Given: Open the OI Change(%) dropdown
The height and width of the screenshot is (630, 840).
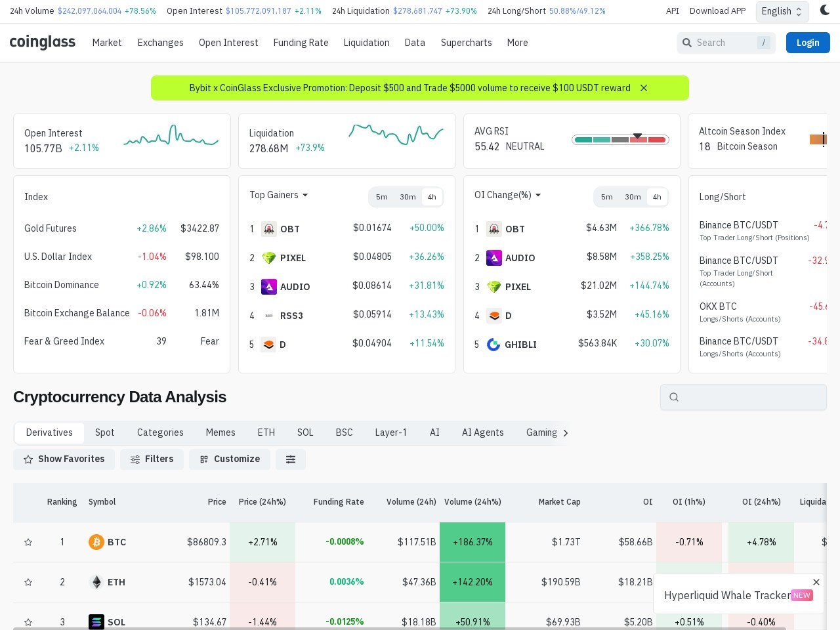Looking at the screenshot, I should pyautogui.click(x=507, y=195).
